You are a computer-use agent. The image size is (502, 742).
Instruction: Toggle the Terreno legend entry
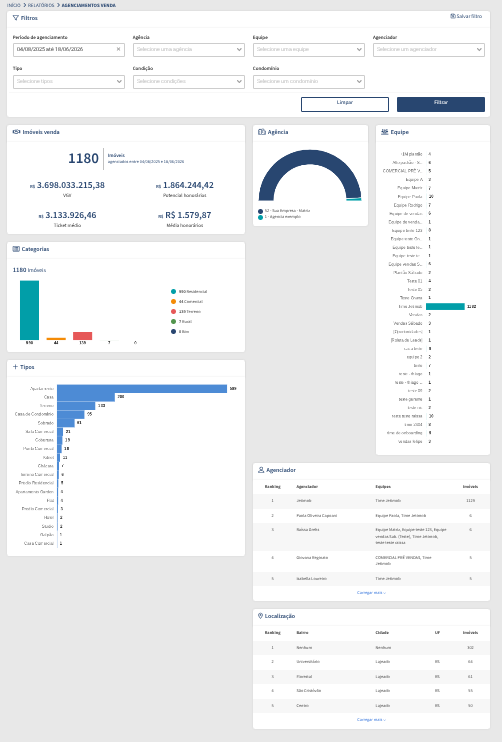[x=186, y=311]
